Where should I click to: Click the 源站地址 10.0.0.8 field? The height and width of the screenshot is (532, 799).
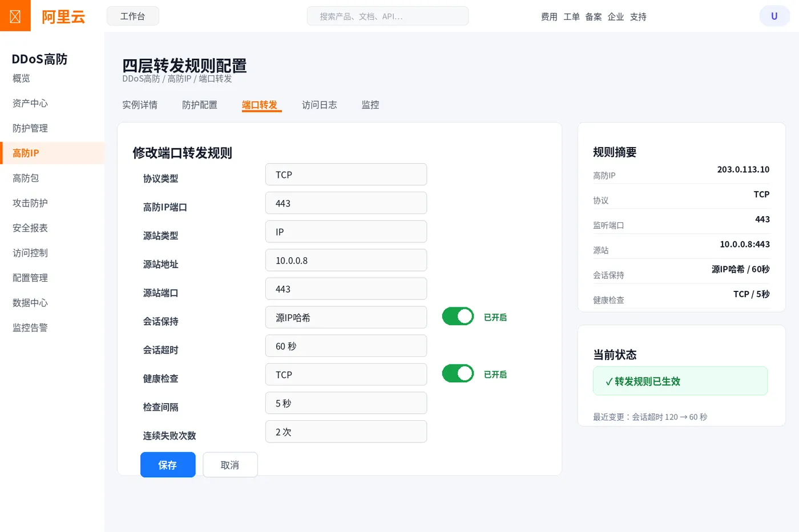coord(346,260)
